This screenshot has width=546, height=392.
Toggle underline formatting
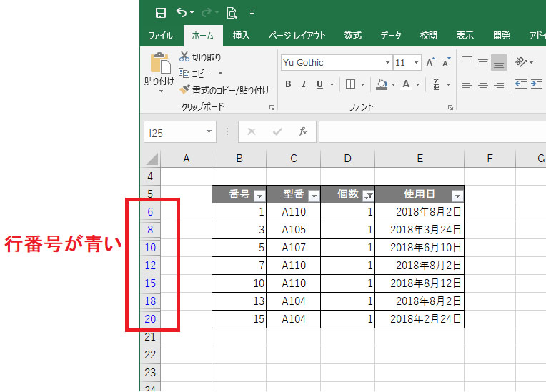coord(319,84)
